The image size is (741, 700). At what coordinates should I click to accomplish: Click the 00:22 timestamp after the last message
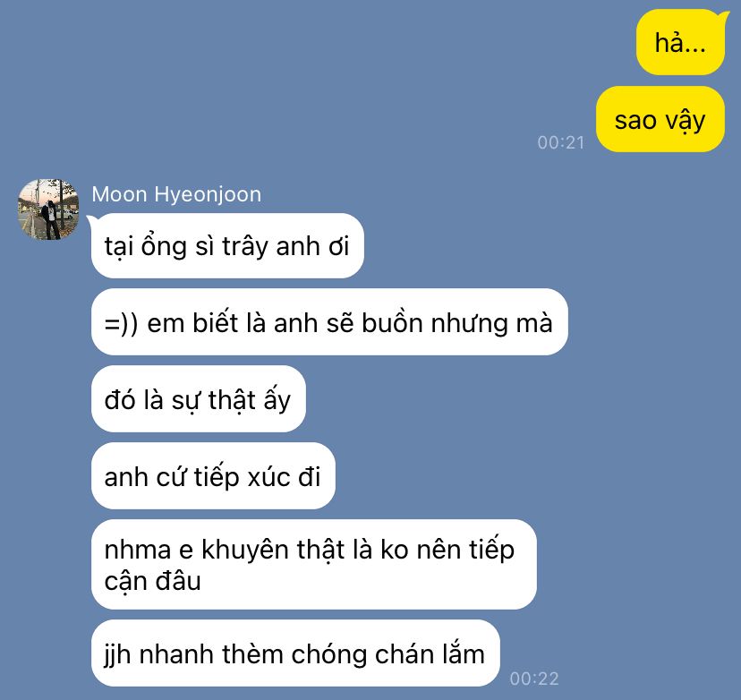point(534,679)
